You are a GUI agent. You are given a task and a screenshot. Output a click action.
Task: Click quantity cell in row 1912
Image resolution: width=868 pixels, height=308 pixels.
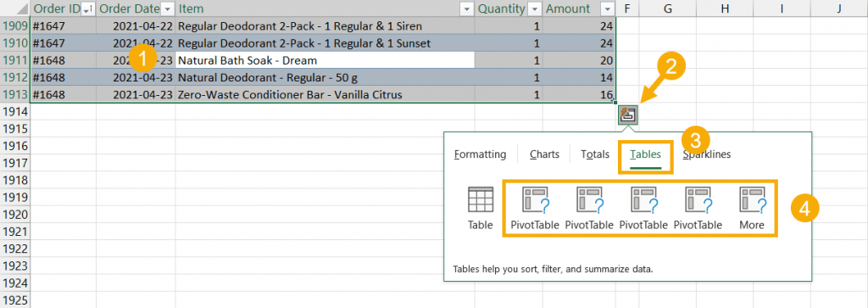[509, 77]
